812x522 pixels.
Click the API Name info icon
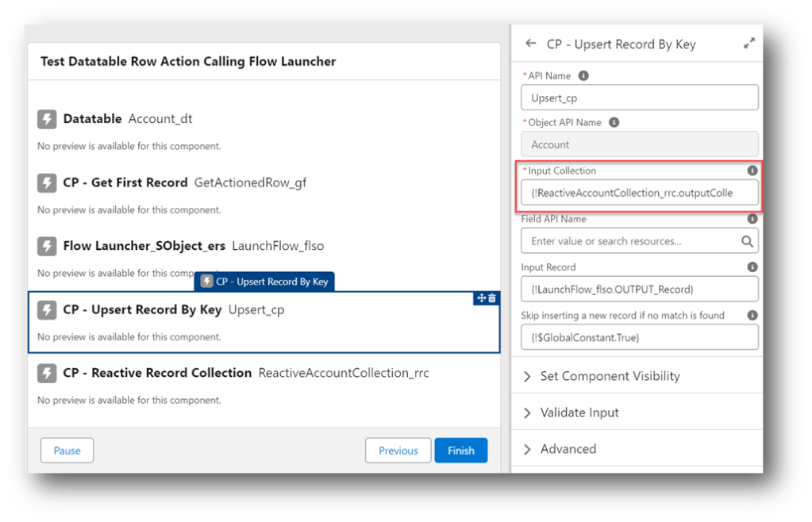pyautogui.click(x=583, y=76)
